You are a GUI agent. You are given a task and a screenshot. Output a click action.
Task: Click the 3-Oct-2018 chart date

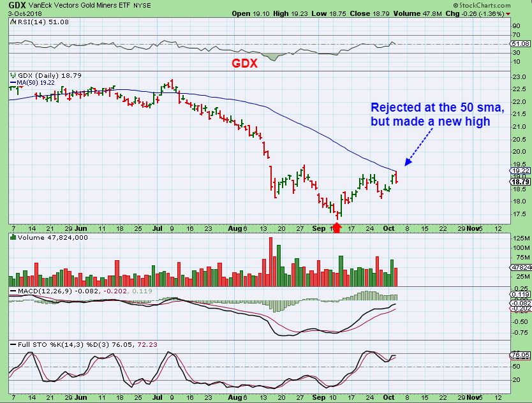25,14
